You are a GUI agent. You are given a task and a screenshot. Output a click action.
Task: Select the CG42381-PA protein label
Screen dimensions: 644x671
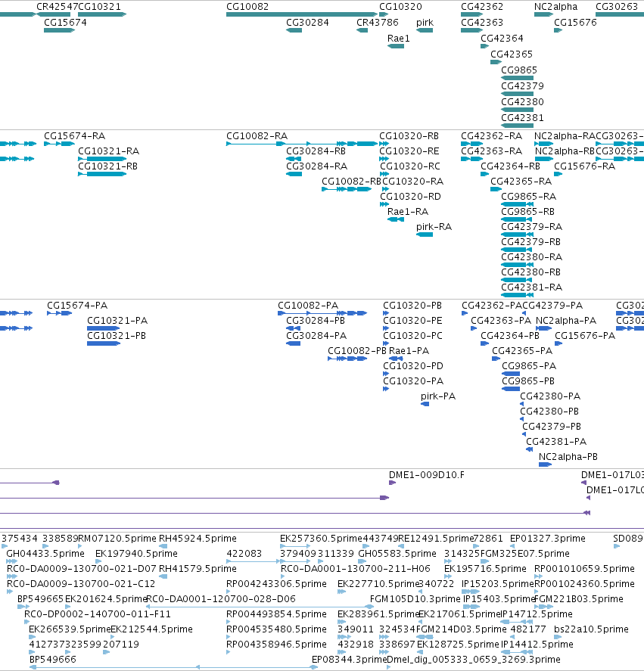[x=556, y=442]
